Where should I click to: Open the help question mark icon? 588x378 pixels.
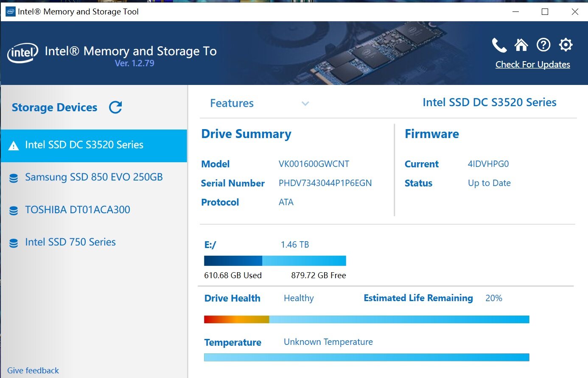[x=543, y=45]
